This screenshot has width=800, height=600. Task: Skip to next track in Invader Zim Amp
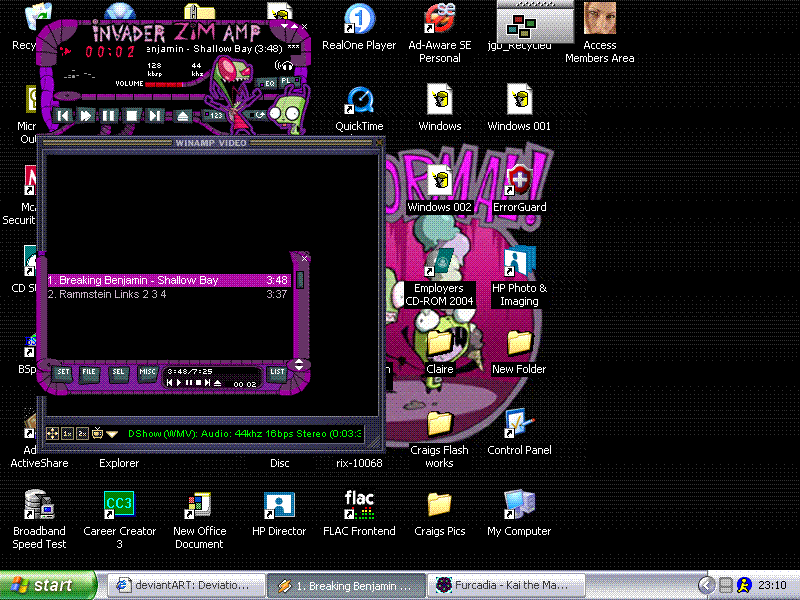(x=155, y=116)
